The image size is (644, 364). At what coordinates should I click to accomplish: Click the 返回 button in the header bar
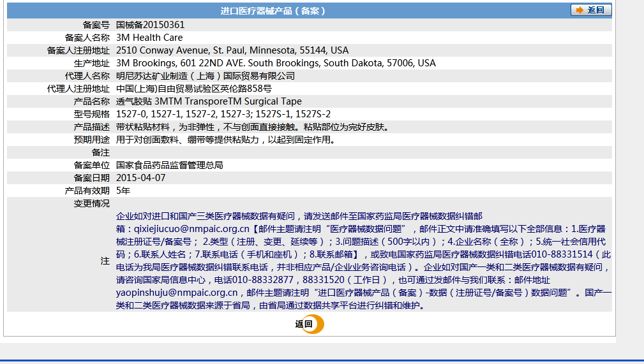pyautogui.click(x=591, y=10)
